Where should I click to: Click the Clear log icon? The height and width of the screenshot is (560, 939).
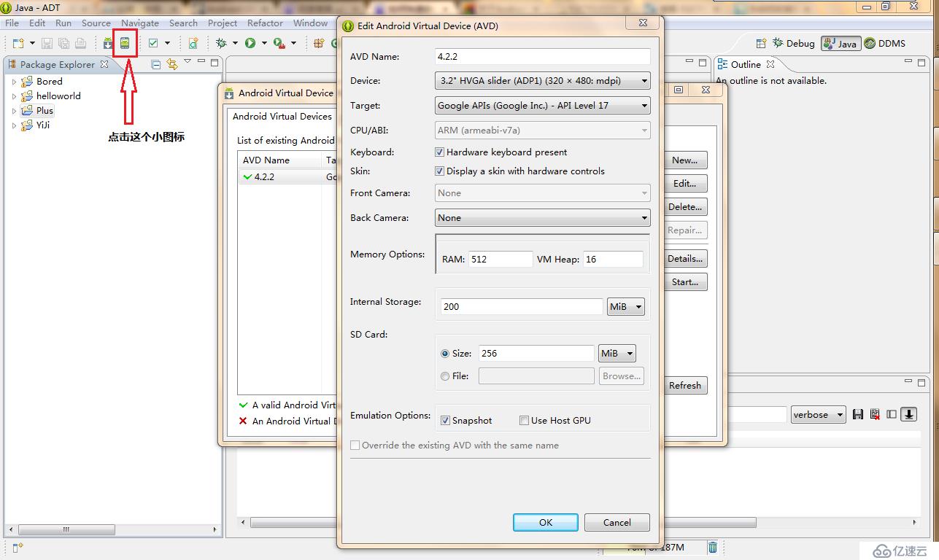(x=875, y=414)
